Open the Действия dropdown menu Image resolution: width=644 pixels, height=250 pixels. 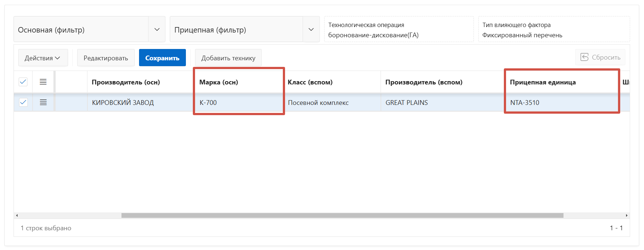click(x=42, y=58)
